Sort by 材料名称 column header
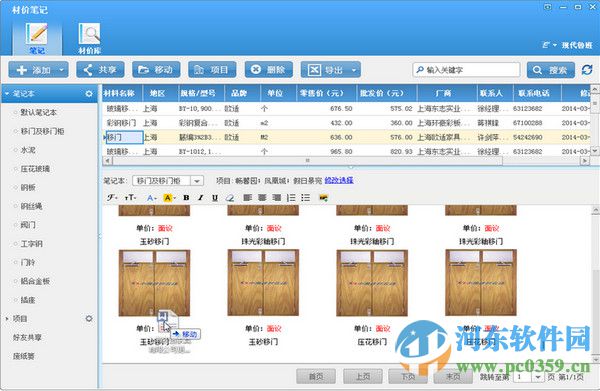This screenshot has height=391, width=600. (122, 93)
